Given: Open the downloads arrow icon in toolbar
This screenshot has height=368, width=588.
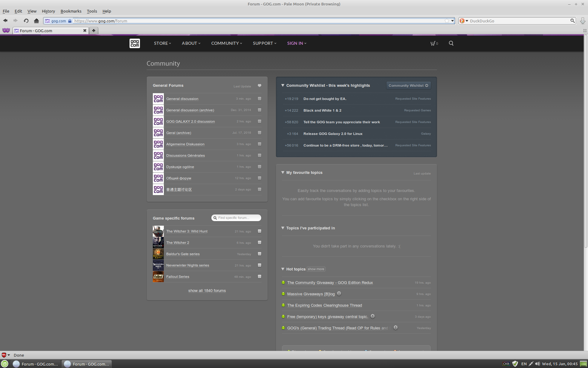Looking at the screenshot, I should point(582,21).
